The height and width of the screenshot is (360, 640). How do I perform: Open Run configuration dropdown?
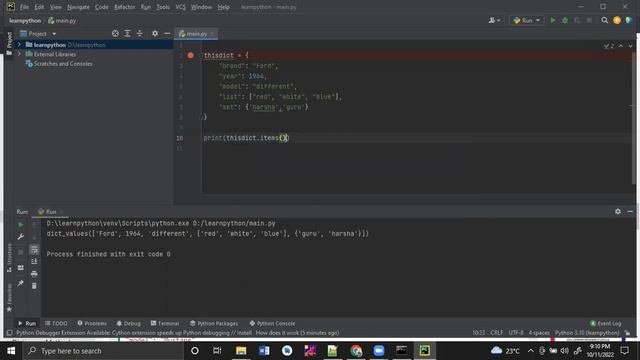tap(527, 20)
